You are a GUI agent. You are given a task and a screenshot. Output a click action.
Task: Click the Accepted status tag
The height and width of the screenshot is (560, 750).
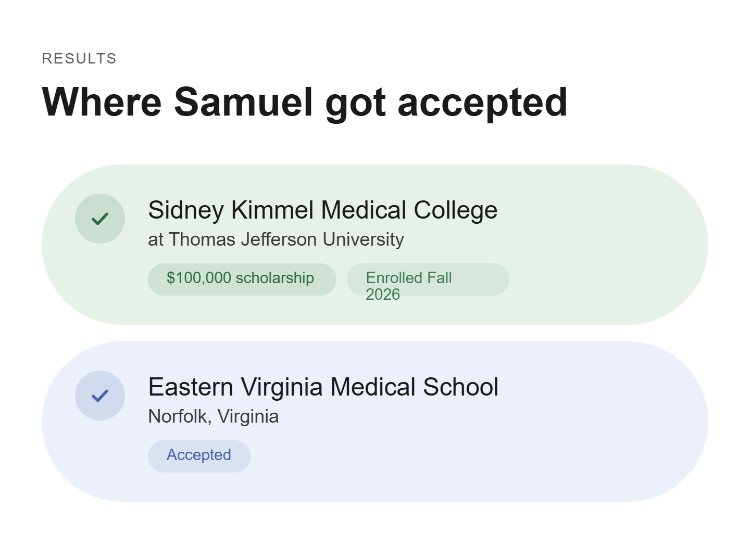[x=199, y=456]
